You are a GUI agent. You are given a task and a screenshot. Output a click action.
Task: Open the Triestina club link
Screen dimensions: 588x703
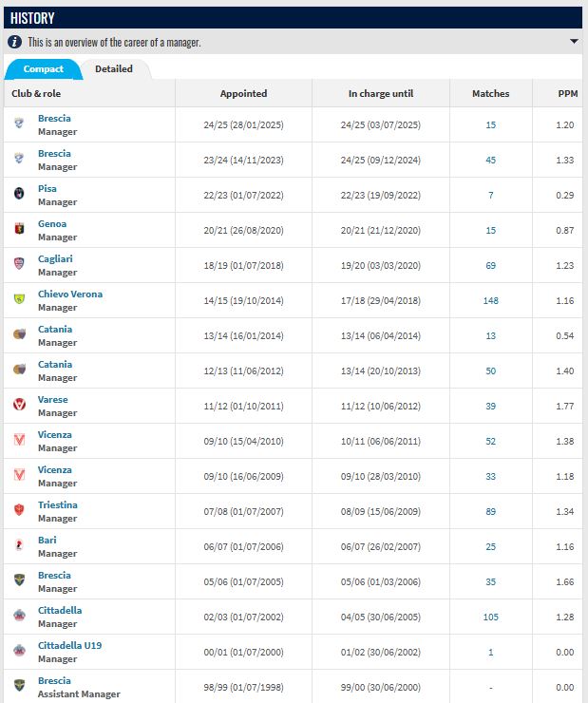point(57,504)
